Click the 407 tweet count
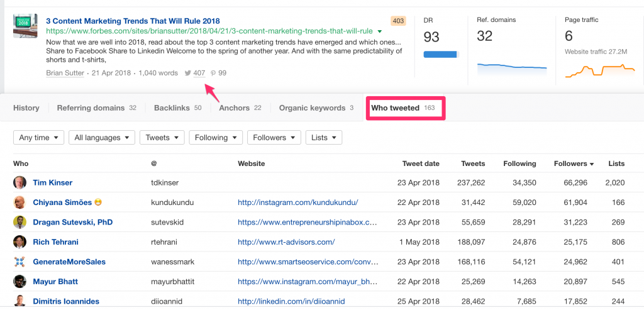The image size is (644, 310). [x=199, y=73]
